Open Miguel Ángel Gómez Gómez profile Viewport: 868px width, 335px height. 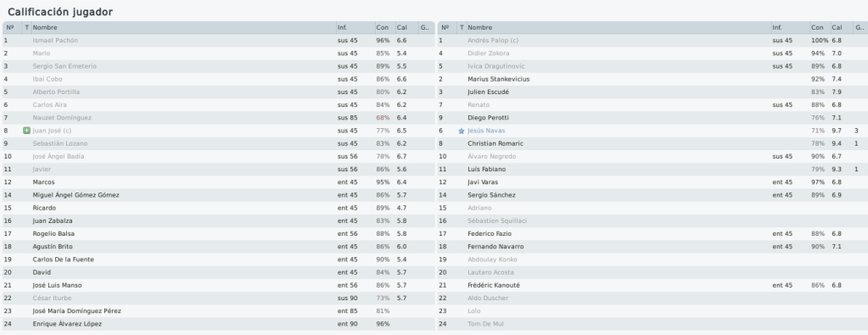coord(76,195)
